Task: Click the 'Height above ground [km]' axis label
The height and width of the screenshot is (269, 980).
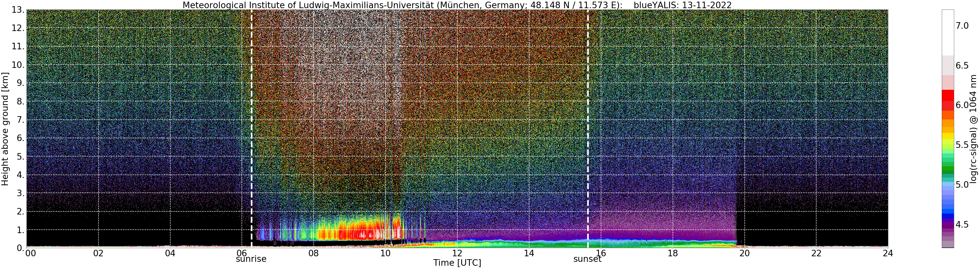Action: [x=5, y=129]
